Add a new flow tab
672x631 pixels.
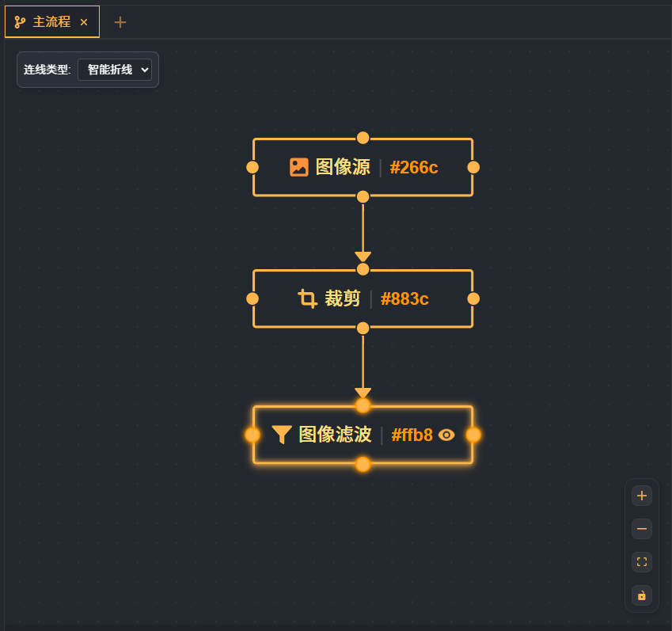pos(120,22)
